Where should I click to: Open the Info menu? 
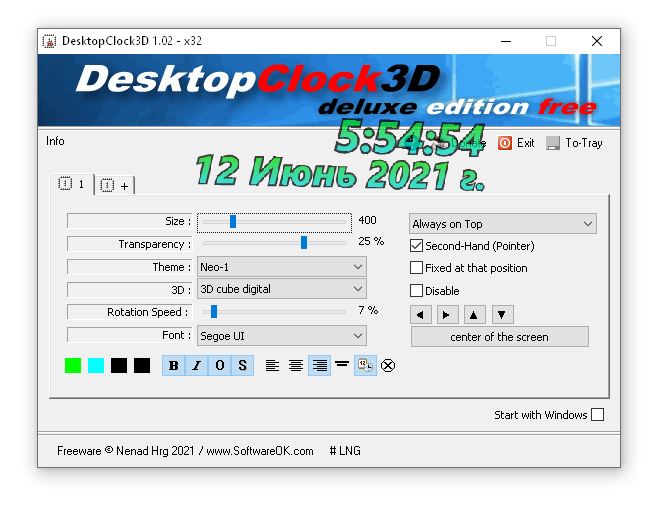(55, 141)
